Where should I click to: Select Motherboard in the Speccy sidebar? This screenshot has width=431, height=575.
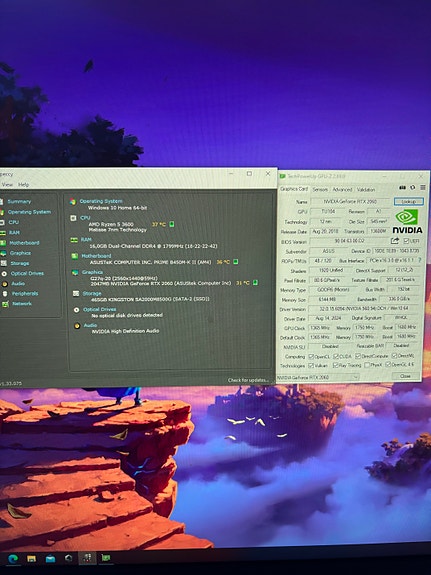pos(24,243)
